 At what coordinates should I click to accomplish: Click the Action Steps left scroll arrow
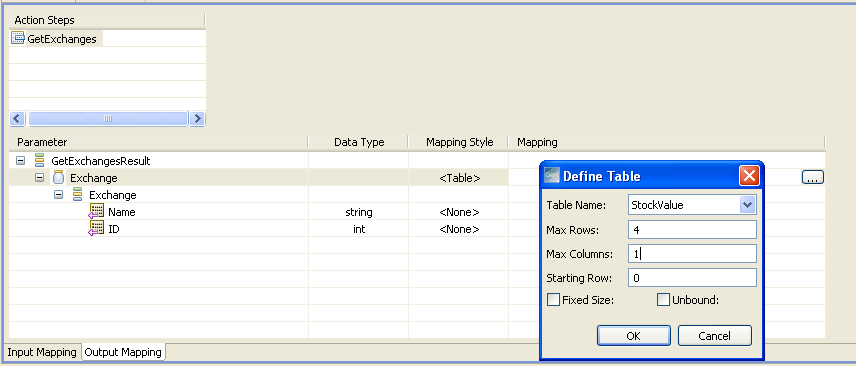point(17,118)
